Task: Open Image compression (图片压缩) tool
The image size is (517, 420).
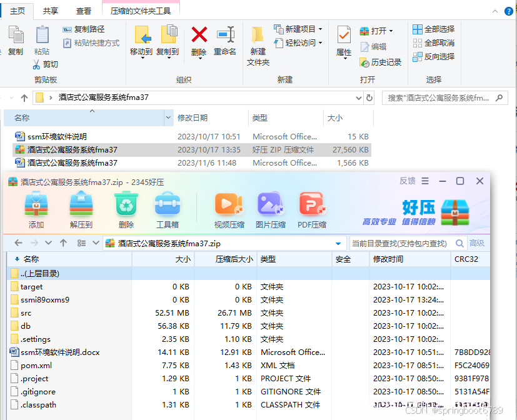Action: tap(271, 211)
